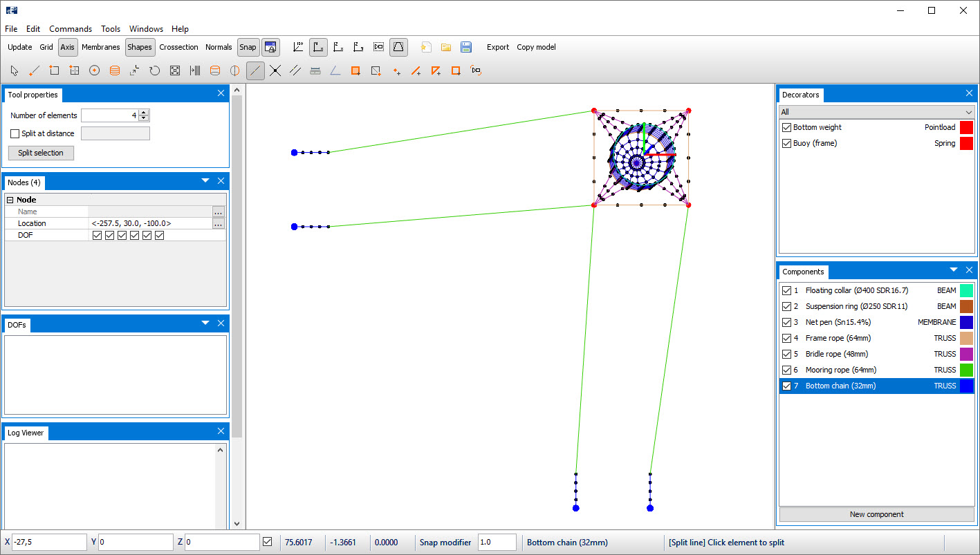
Task: Open the Nodes (4) panel dropdown arrow
Action: pyautogui.click(x=205, y=180)
